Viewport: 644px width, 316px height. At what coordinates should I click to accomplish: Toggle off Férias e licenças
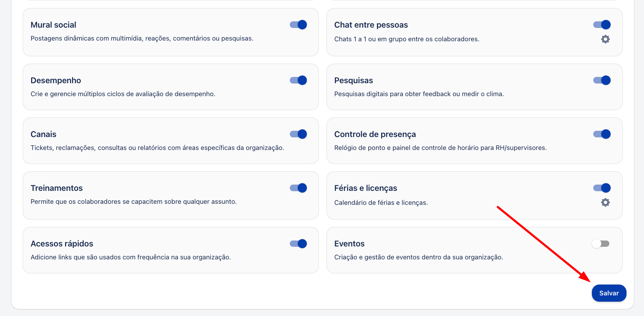click(602, 188)
